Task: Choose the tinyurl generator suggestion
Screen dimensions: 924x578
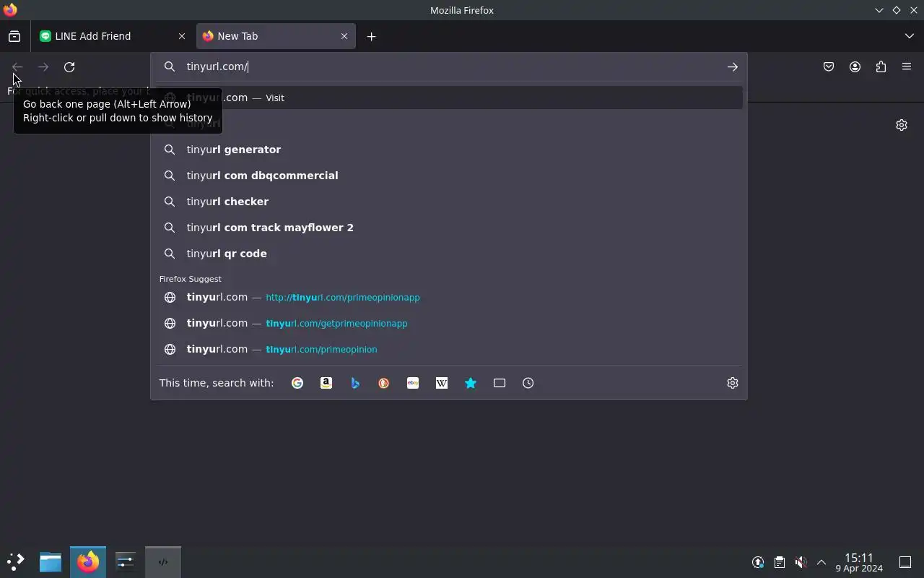Action: point(449,150)
